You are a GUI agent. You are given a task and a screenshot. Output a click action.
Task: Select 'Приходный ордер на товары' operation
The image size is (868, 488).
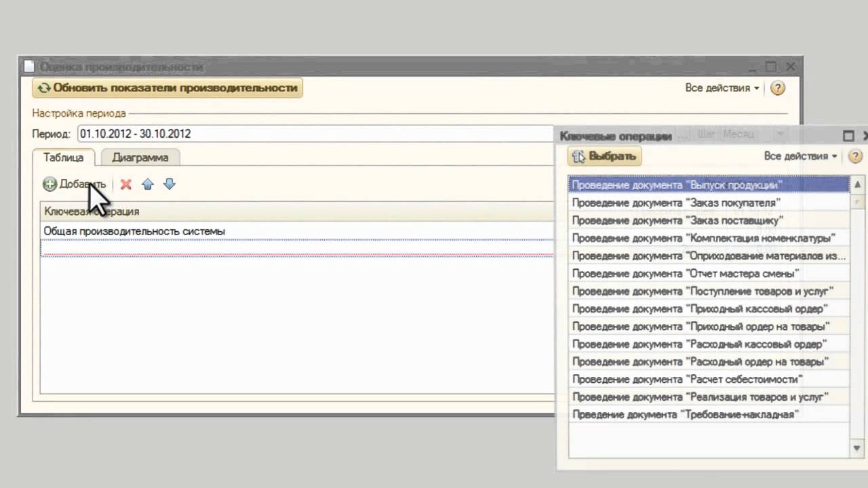(709, 326)
